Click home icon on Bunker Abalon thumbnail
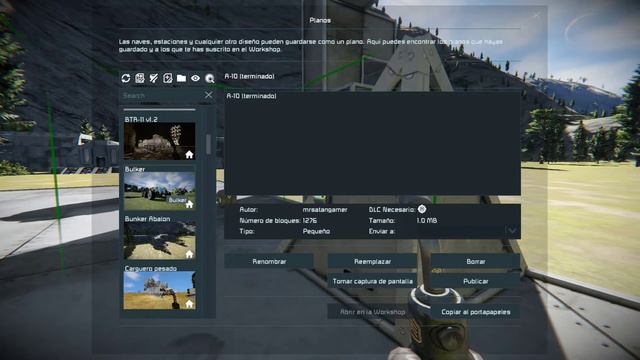Viewport: 640px width, 360px height. point(189,254)
